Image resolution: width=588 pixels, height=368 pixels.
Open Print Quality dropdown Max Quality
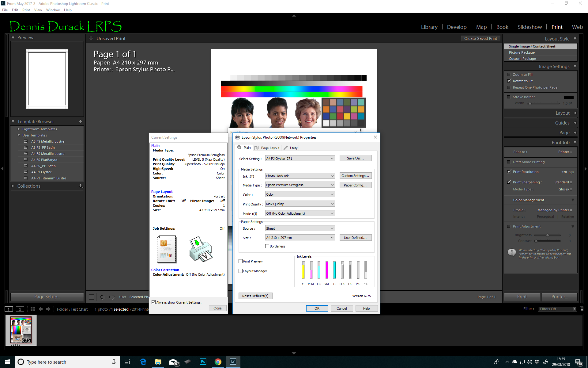coord(300,204)
